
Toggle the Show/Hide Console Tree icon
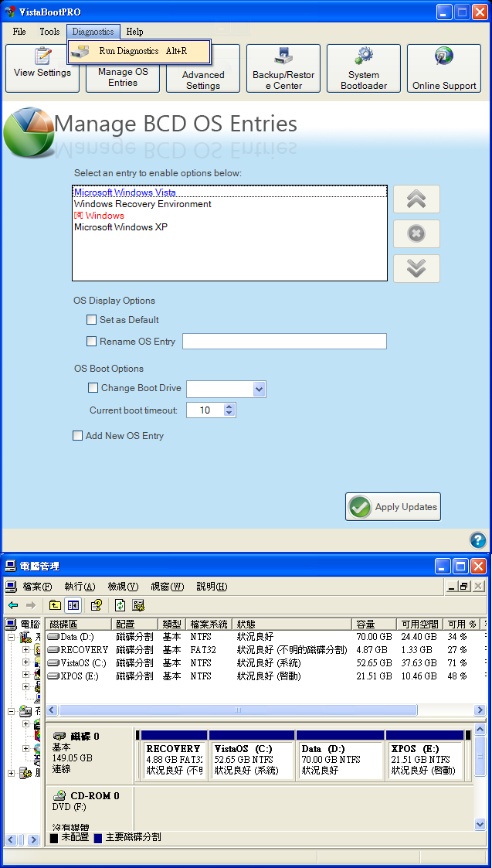[73, 605]
